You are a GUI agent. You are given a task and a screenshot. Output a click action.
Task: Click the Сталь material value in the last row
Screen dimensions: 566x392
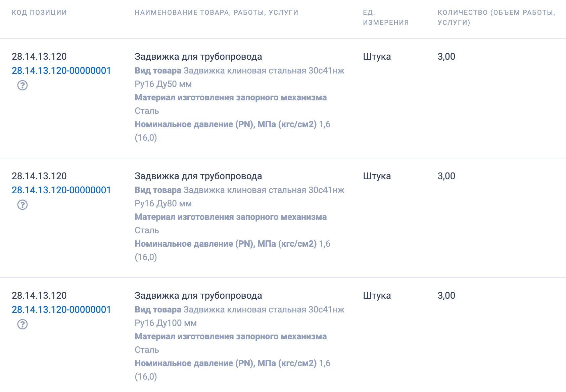[x=147, y=349]
